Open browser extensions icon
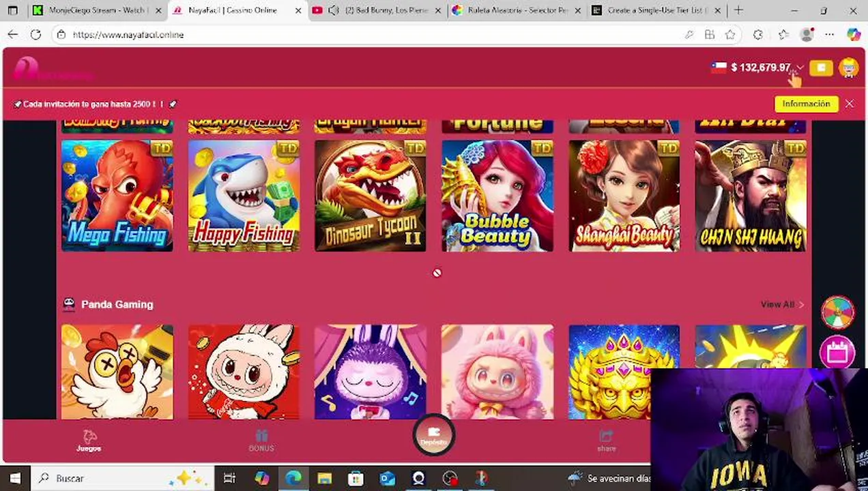868x491 pixels. point(758,35)
